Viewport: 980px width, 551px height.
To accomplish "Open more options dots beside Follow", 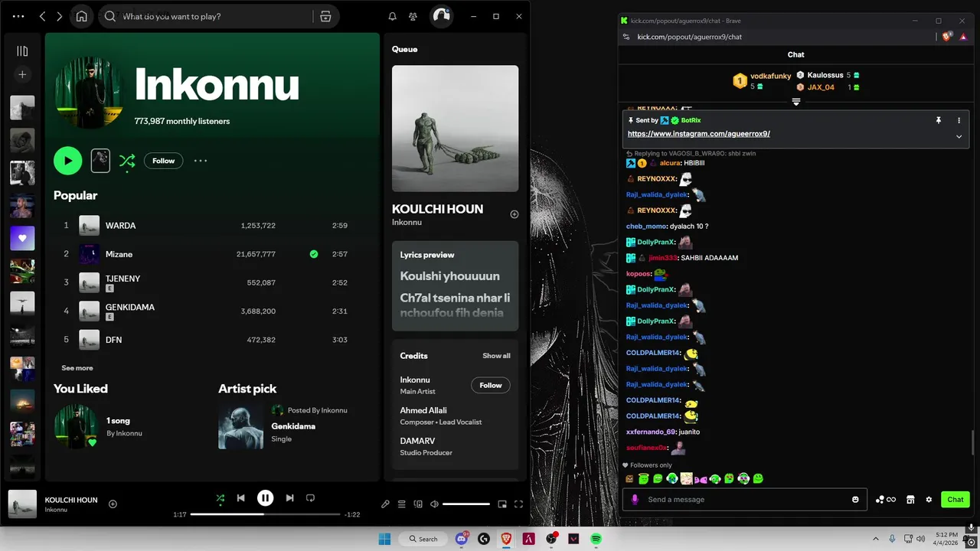I will click(x=201, y=161).
